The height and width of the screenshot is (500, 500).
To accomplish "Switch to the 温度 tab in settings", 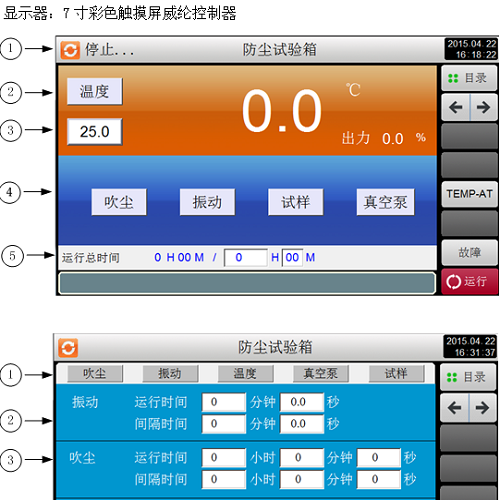I will click(246, 373).
